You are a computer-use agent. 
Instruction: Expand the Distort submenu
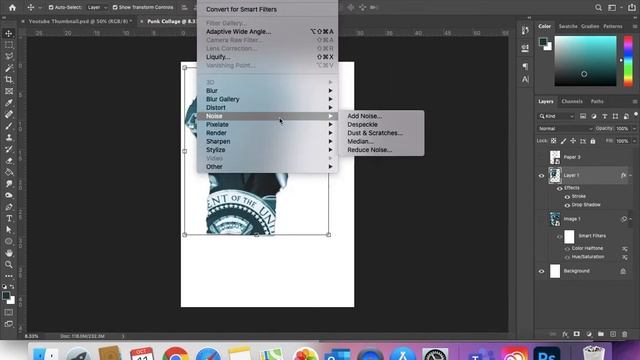tap(267, 108)
